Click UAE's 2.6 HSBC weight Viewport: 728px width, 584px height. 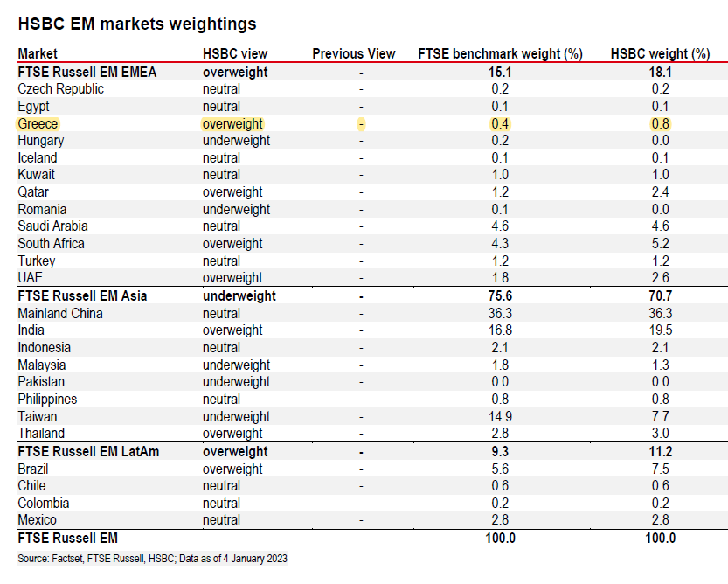pos(660,278)
